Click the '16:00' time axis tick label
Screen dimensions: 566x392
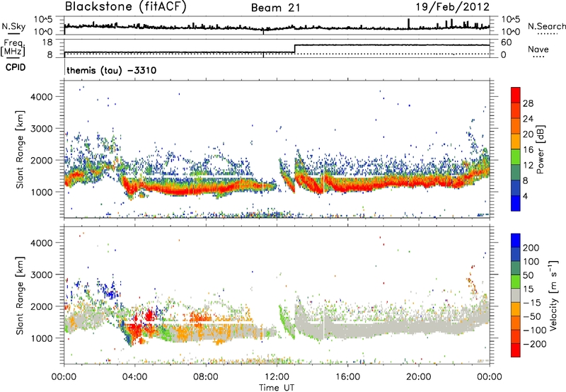point(347,377)
